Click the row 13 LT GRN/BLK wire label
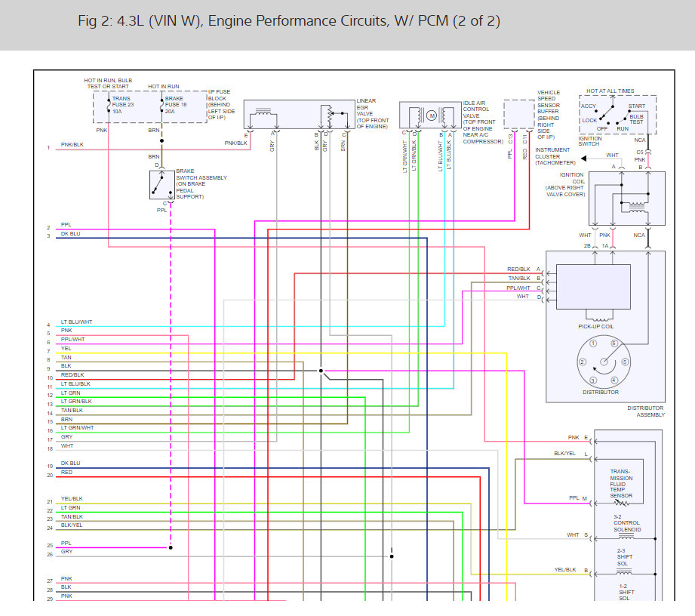Image resolution: width=695 pixels, height=616 pixels. 76,402
